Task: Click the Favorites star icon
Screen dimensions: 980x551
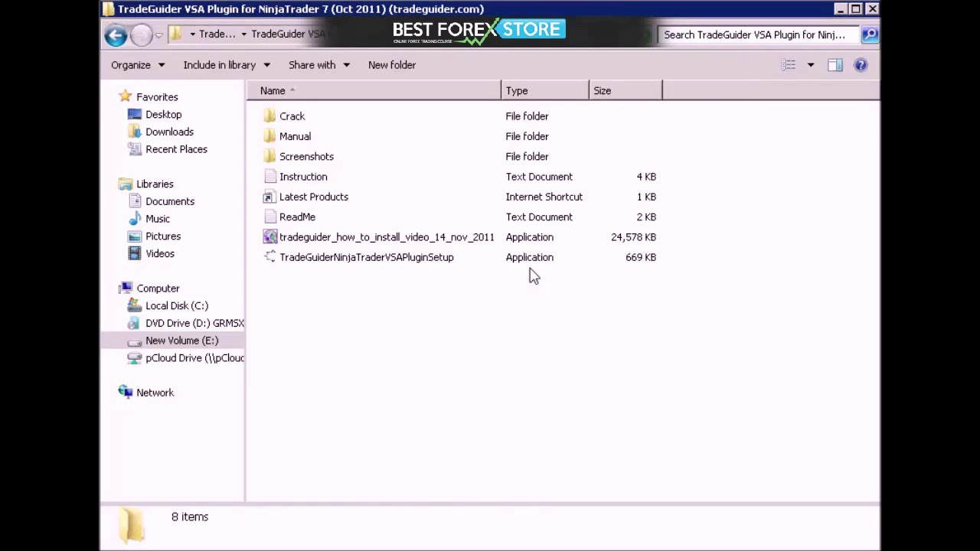Action: [126, 97]
